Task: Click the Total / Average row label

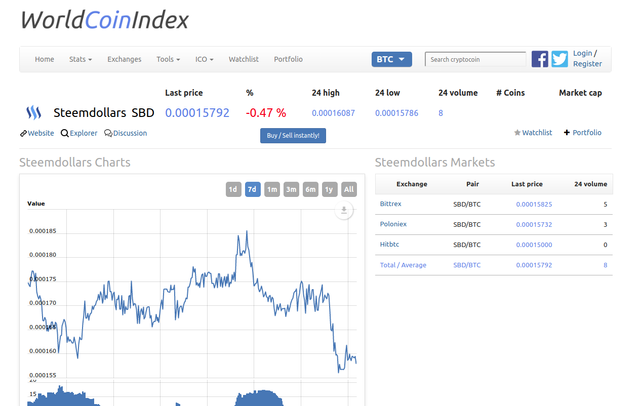Action: click(403, 265)
